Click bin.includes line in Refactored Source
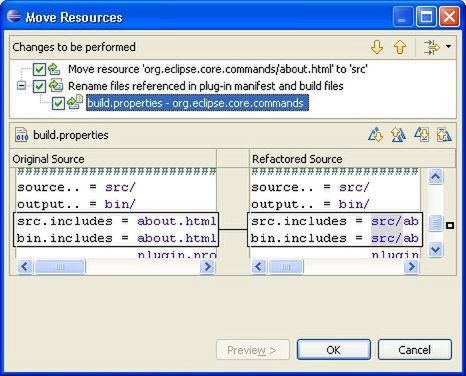466x376 pixels. 335,238
